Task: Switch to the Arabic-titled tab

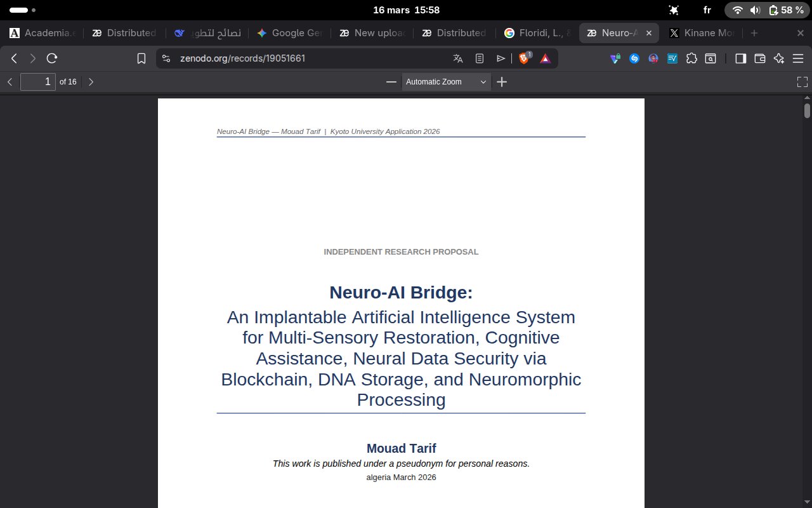Action: tap(206, 33)
